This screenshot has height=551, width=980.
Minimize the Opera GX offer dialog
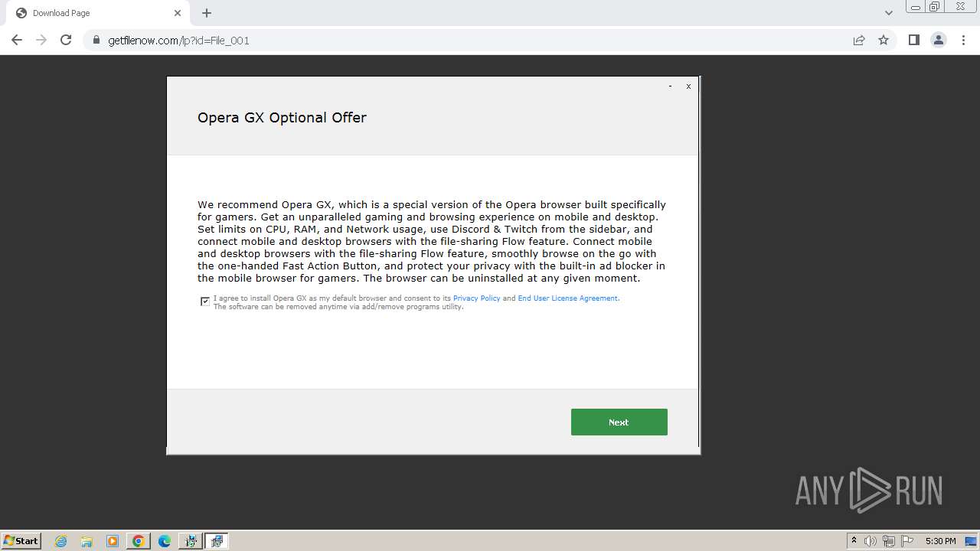(x=670, y=86)
